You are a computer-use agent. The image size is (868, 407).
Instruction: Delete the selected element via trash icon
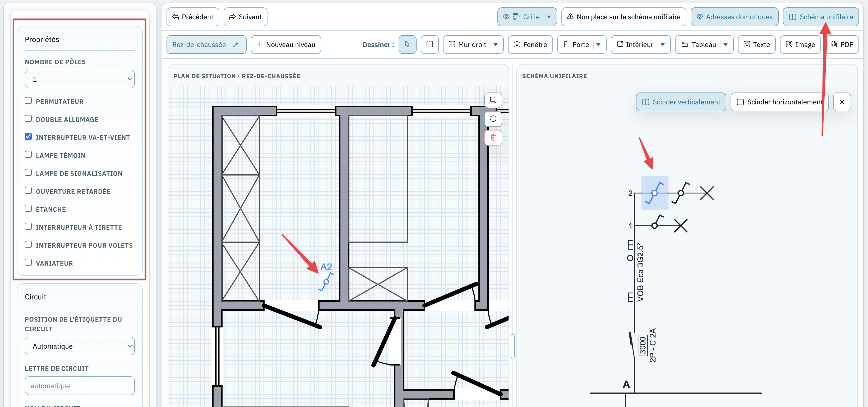[x=493, y=137]
